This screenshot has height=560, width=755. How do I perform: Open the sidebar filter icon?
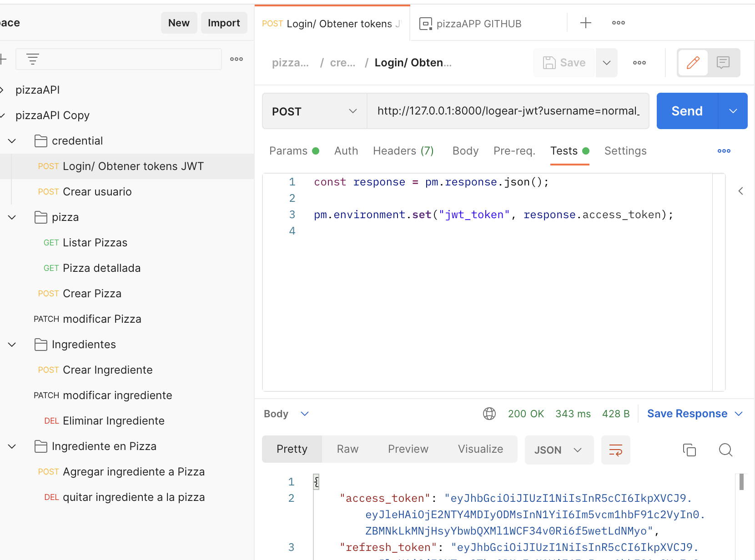[x=32, y=59]
